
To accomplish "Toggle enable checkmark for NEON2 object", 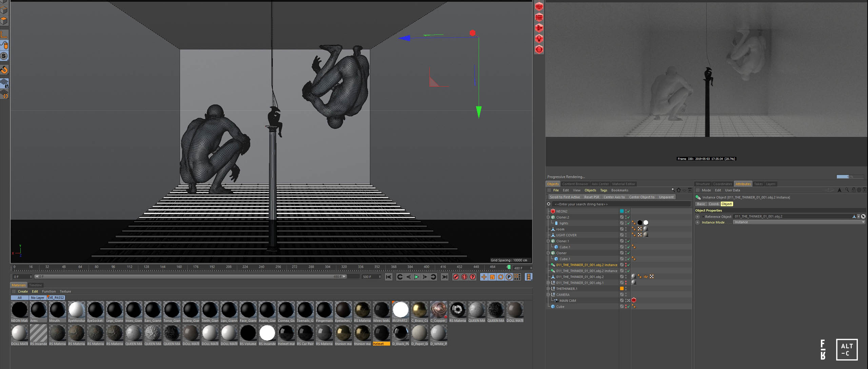I will (628, 211).
